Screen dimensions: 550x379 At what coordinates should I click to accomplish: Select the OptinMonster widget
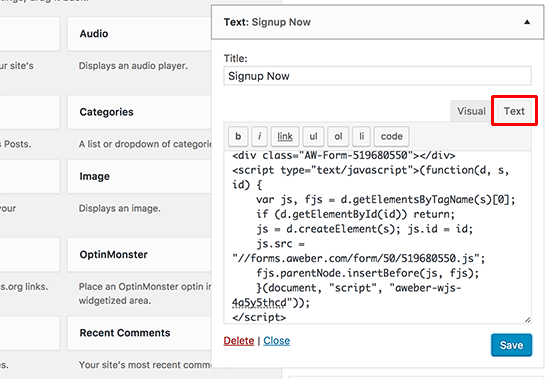pyautogui.click(x=139, y=254)
